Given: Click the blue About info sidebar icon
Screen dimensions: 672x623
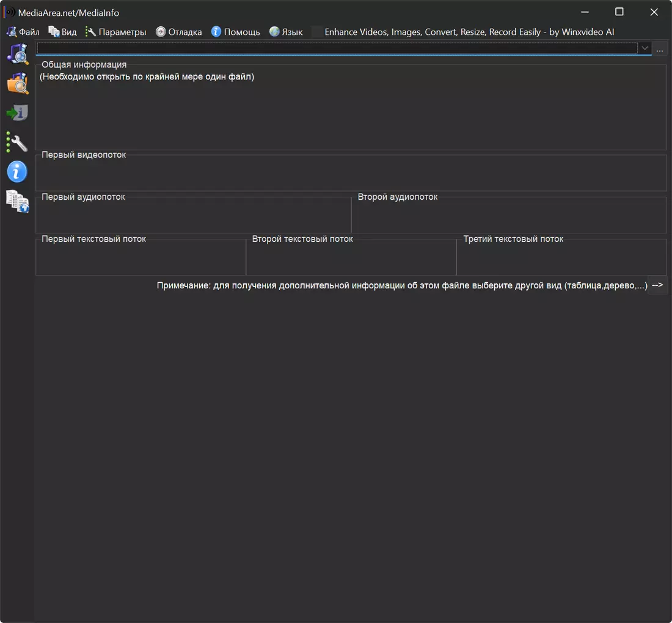Looking at the screenshot, I should coord(17,172).
